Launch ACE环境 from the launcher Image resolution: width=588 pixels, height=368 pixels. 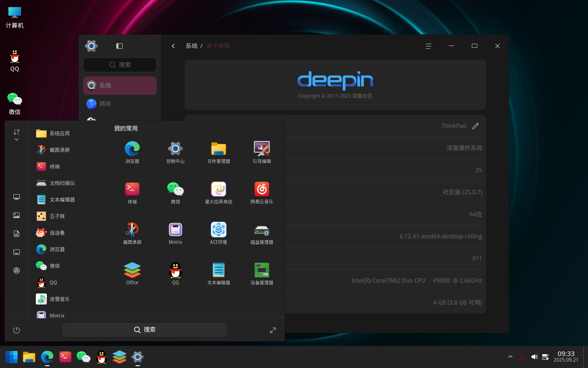pyautogui.click(x=219, y=233)
